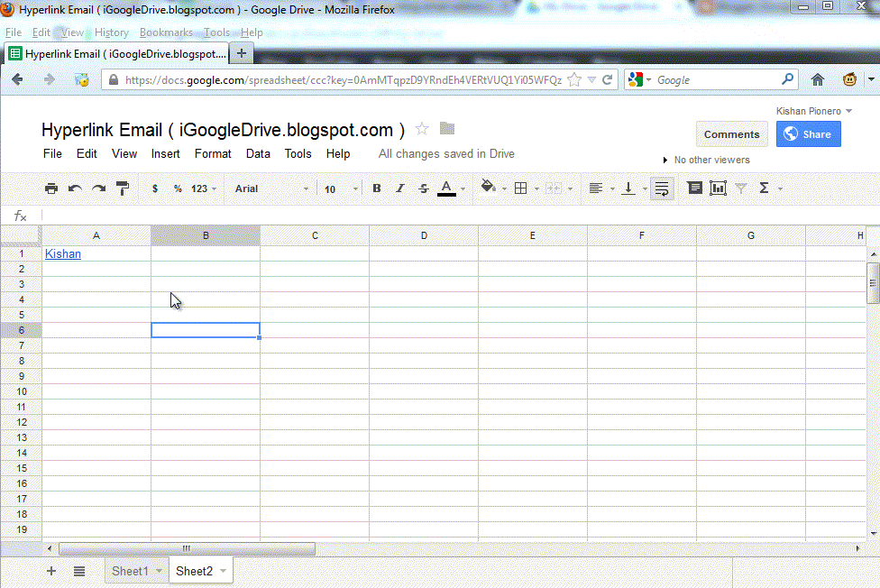The height and width of the screenshot is (588, 880).
Task: Enable text wrapping with the wrap icon
Action: pyautogui.click(x=661, y=188)
